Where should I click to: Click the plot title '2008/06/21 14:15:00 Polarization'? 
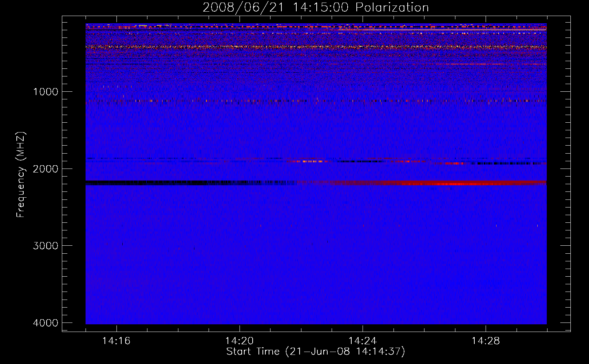pyautogui.click(x=316, y=8)
